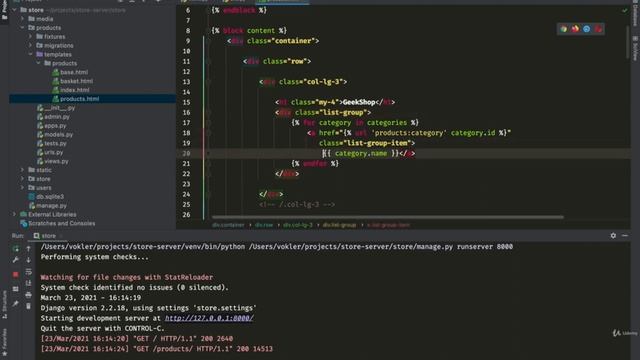Click div.list-group breadcrumb
This screenshot has width=640, height=360.
tap(339, 225)
